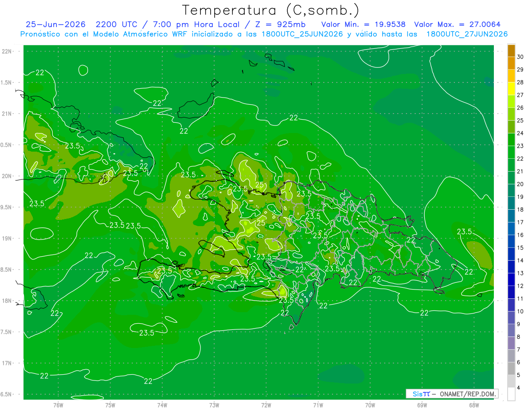
Task: Click the "75W" longitude axis label
Action: point(110,405)
